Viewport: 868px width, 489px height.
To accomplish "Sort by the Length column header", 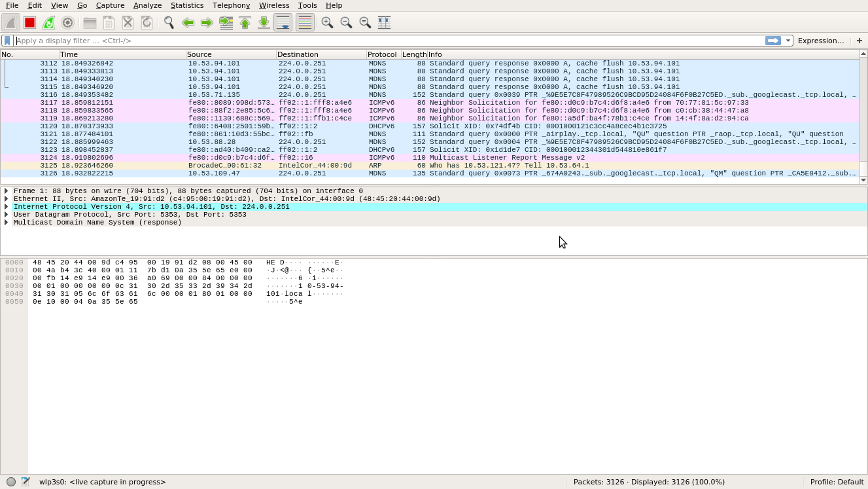I will click(x=414, y=54).
